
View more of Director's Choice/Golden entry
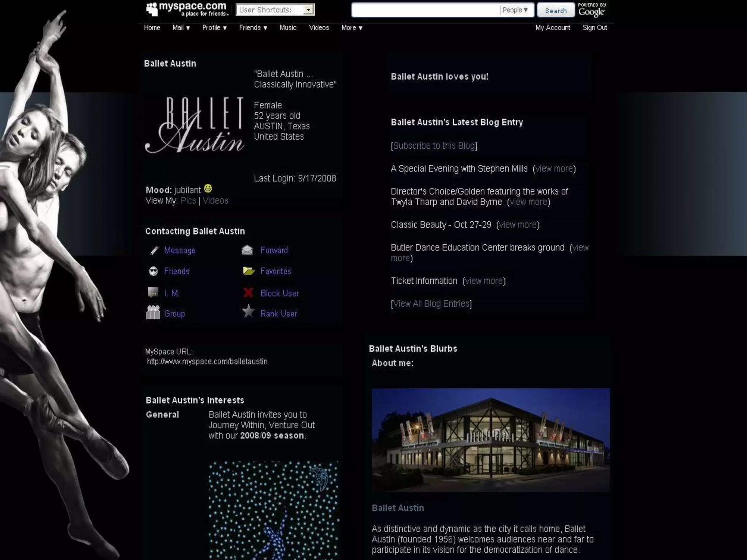[529, 202]
